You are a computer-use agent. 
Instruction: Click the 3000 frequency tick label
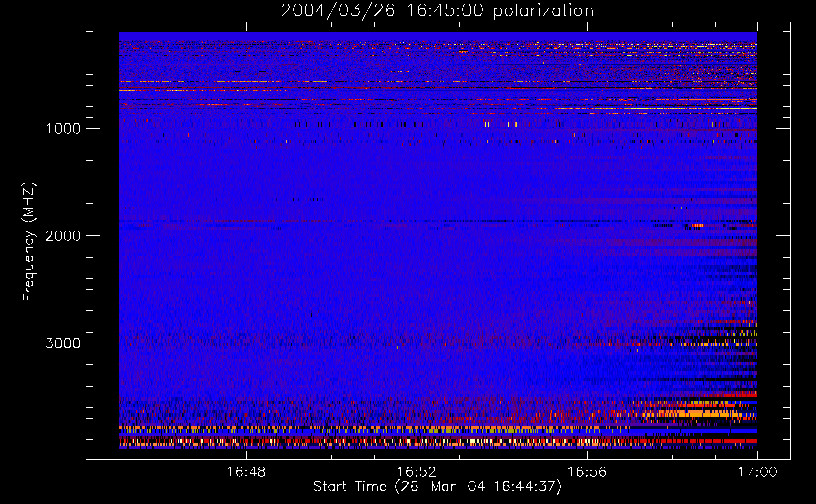click(x=63, y=343)
